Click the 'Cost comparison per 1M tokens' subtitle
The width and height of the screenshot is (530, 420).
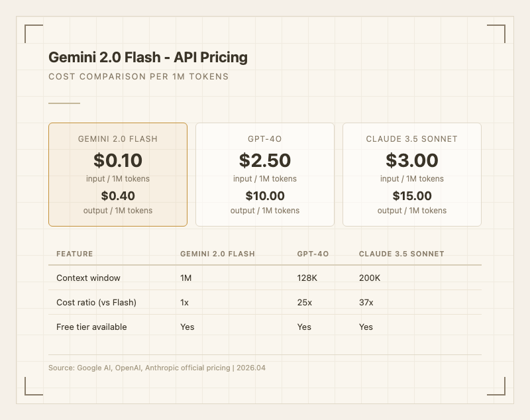click(138, 77)
